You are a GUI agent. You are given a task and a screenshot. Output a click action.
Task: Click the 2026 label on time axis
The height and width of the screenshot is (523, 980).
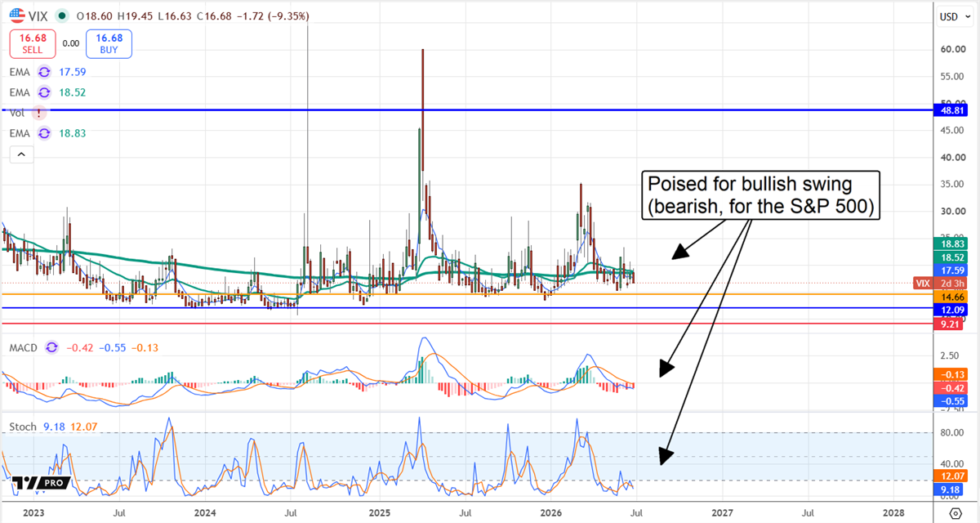pos(551,512)
